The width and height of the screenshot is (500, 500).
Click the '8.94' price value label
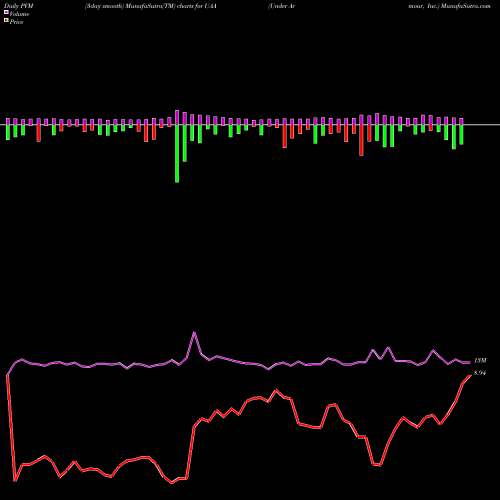tap(480, 373)
